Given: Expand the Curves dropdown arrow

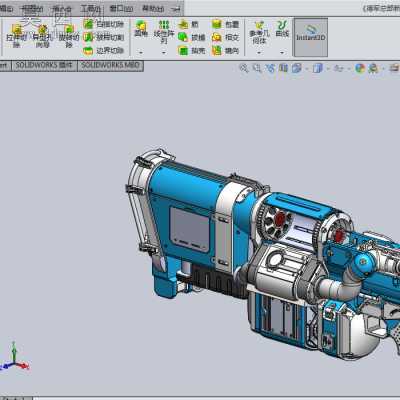Looking at the screenshot, I should 282,52.
